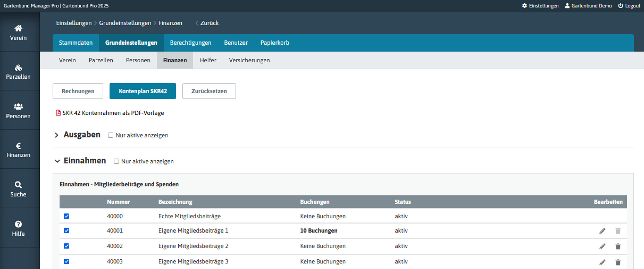Screen dimensions: 644x269
Task: Click Eigene Mitgliedsbeiträge 3 text
Action: 193,261
